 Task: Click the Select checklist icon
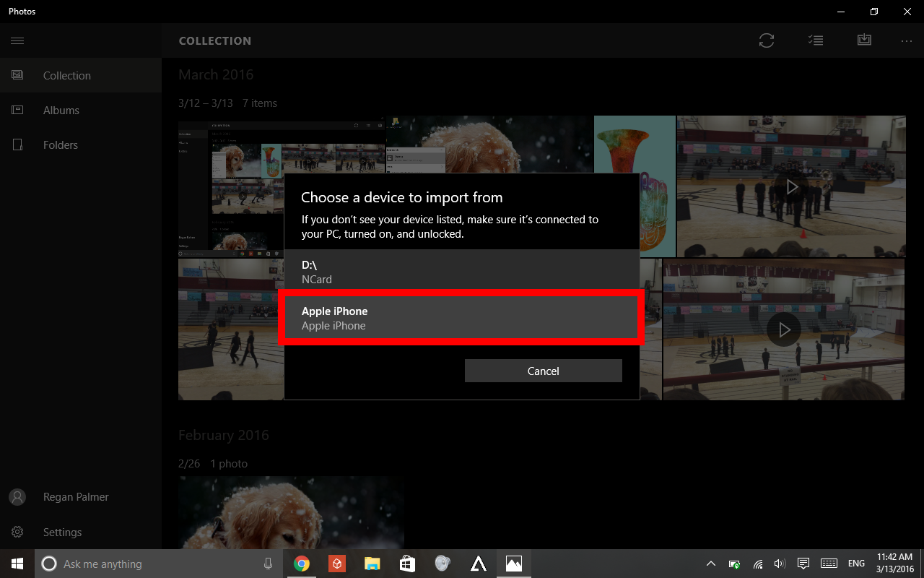click(816, 40)
